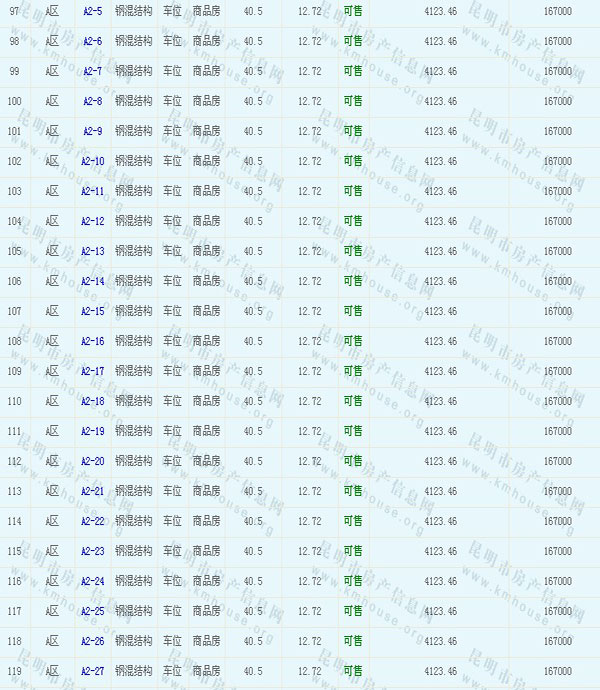Open the A2-16 unit link

(92, 341)
